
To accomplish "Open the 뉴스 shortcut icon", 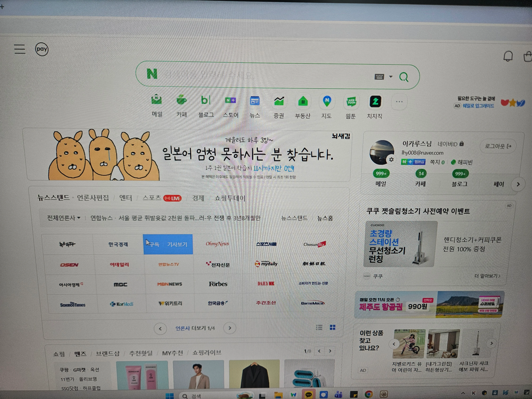I will (x=255, y=101).
